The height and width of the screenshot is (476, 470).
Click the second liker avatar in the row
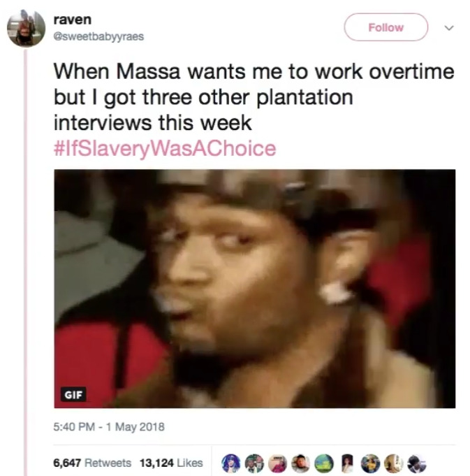254,463
